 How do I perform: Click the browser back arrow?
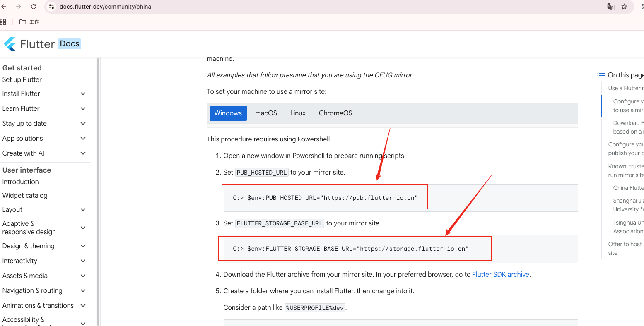coord(4,7)
